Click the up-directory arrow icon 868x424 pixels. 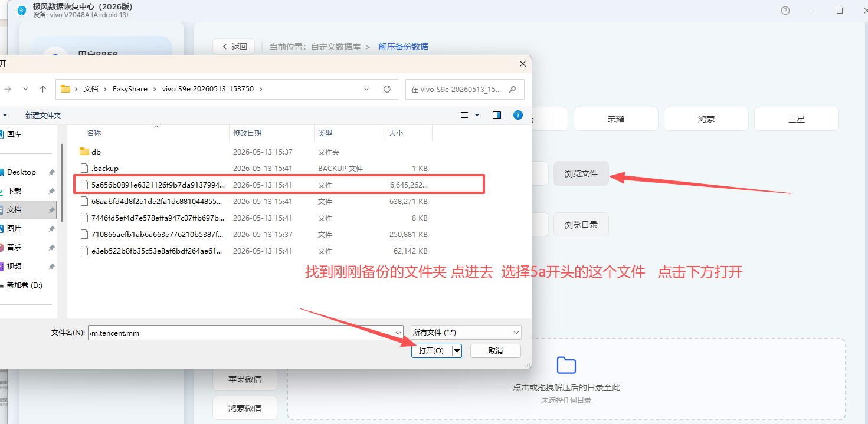click(42, 89)
